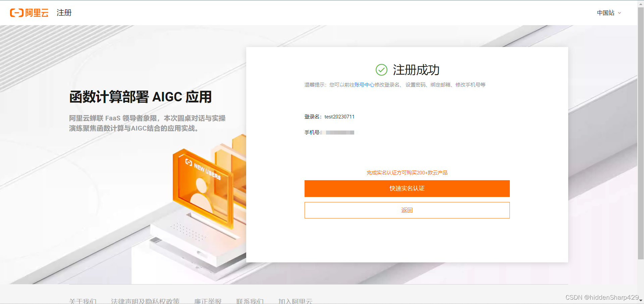644x304 pixels.
Task: Open the 中国站 region dropdown
Action: click(x=609, y=13)
